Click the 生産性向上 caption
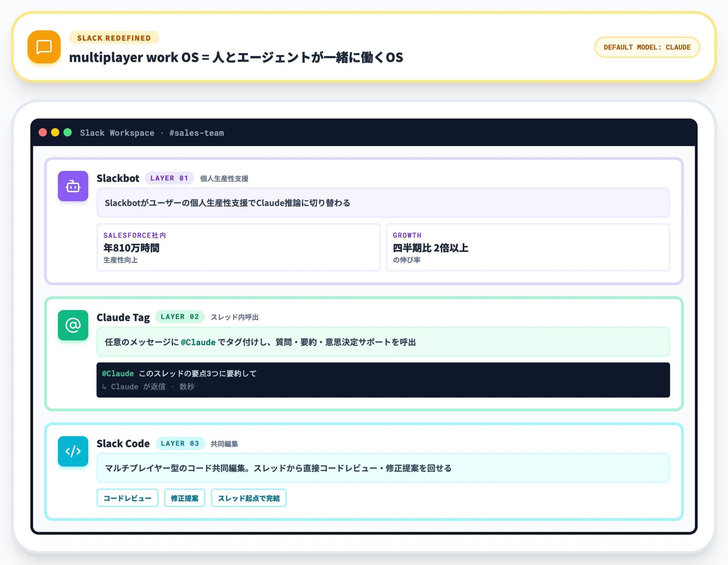728x565 pixels. pos(121,260)
